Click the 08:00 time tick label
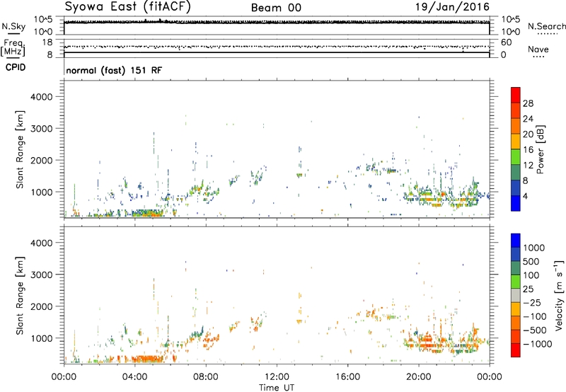The height and width of the screenshot is (392, 566). (x=206, y=377)
